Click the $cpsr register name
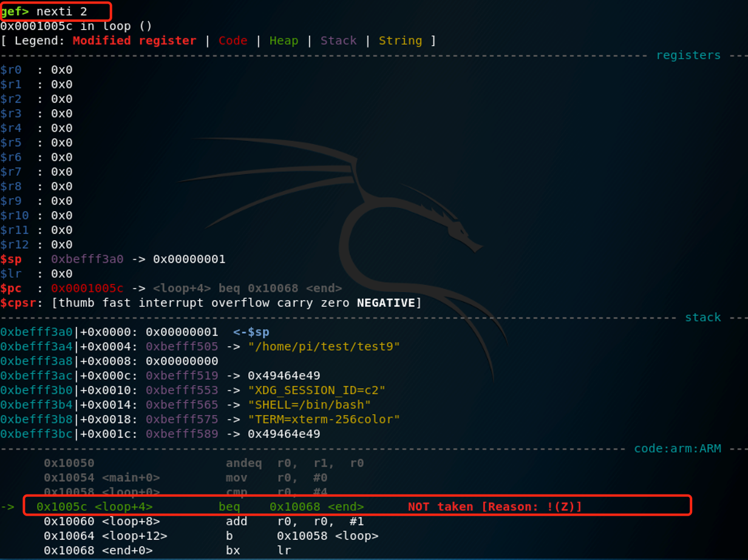 tap(18, 303)
